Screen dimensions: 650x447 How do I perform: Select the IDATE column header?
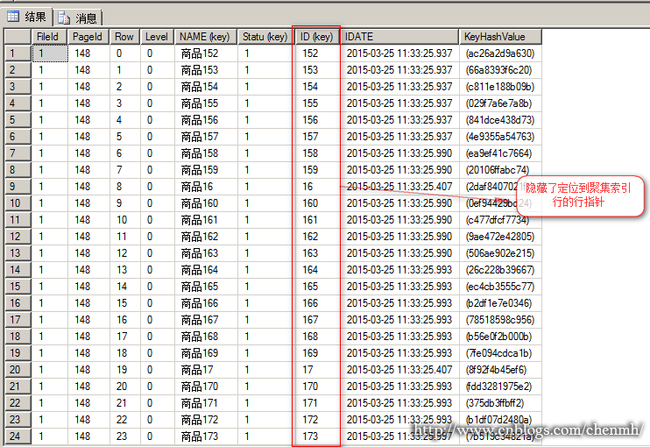pyautogui.click(x=400, y=36)
